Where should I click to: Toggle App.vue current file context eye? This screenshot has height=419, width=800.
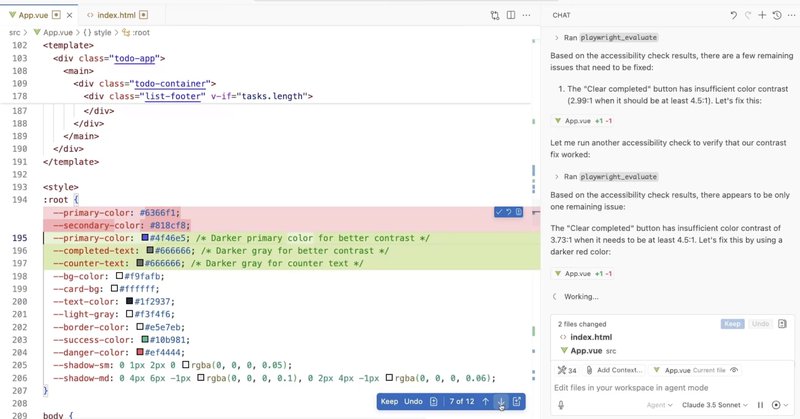point(734,371)
